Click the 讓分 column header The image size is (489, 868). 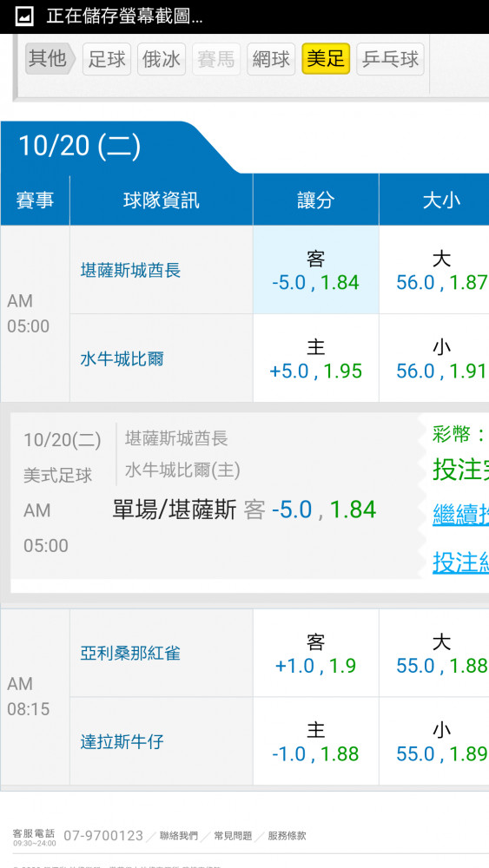315,200
